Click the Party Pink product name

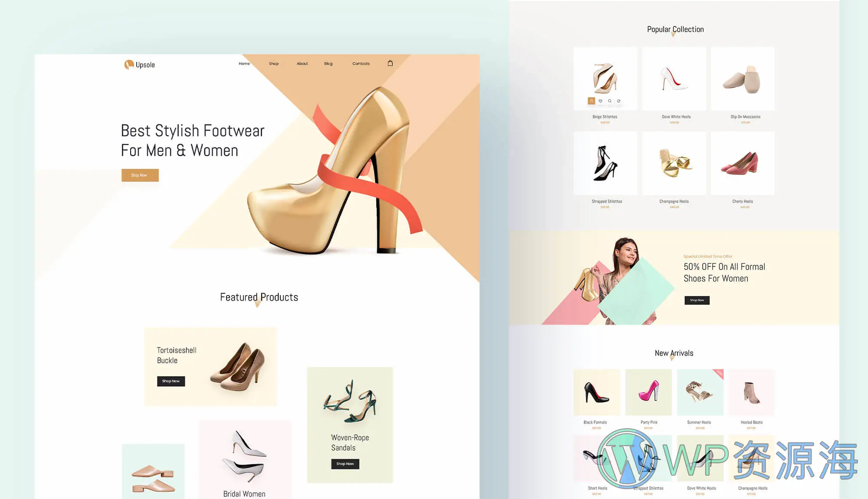[649, 422]
